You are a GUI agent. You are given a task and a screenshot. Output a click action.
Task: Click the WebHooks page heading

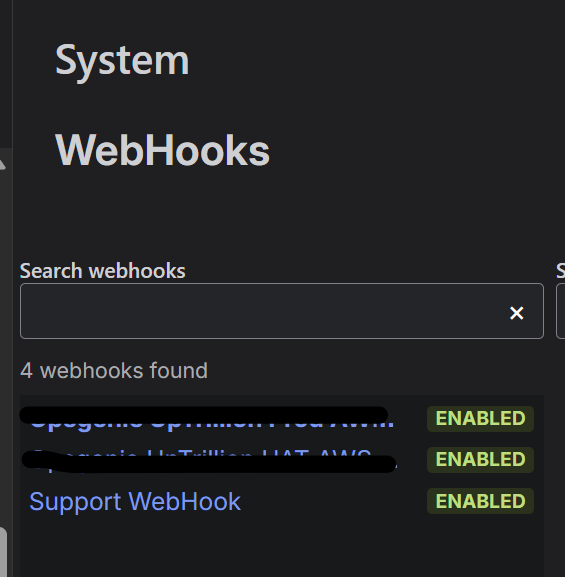162,150
